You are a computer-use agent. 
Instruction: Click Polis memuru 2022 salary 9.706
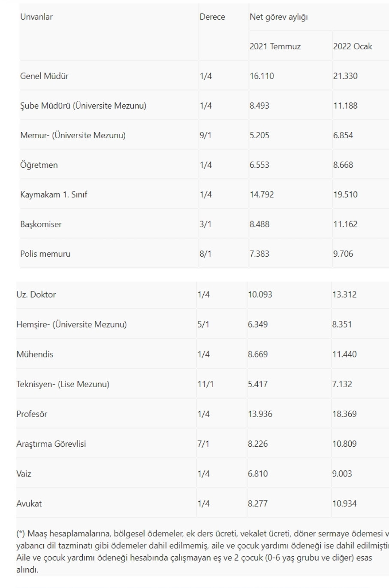(343, 254)
